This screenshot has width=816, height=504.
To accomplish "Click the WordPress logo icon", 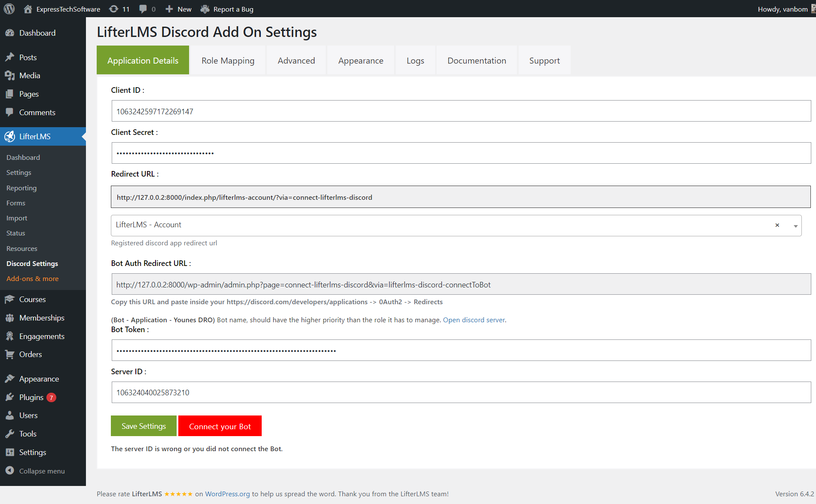I will point(9,9).
